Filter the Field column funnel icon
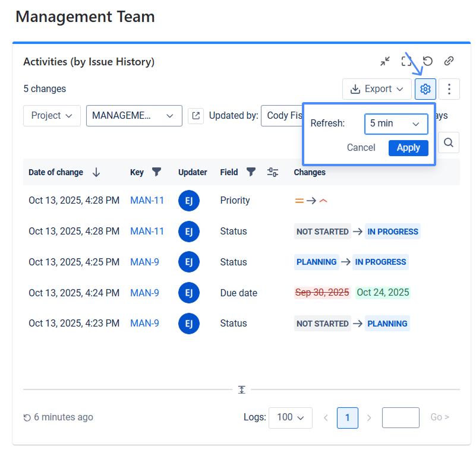Image resolution: width=476 pixels, height=453 pixels. [x=251, y=172]
